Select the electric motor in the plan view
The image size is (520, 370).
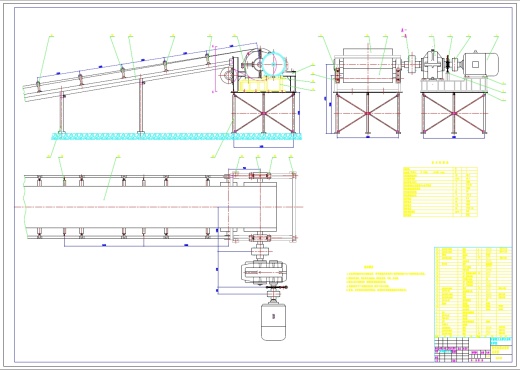tap(273, 321)
